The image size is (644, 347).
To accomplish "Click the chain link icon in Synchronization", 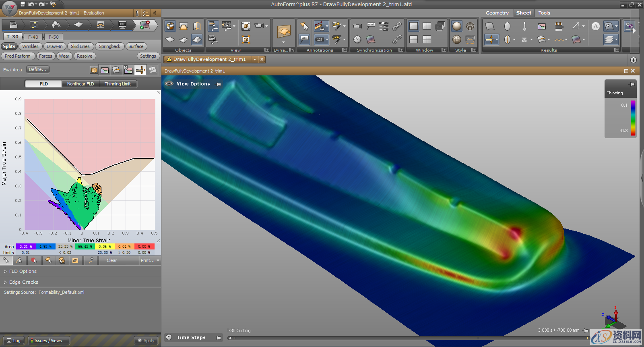I will [397, 26].
